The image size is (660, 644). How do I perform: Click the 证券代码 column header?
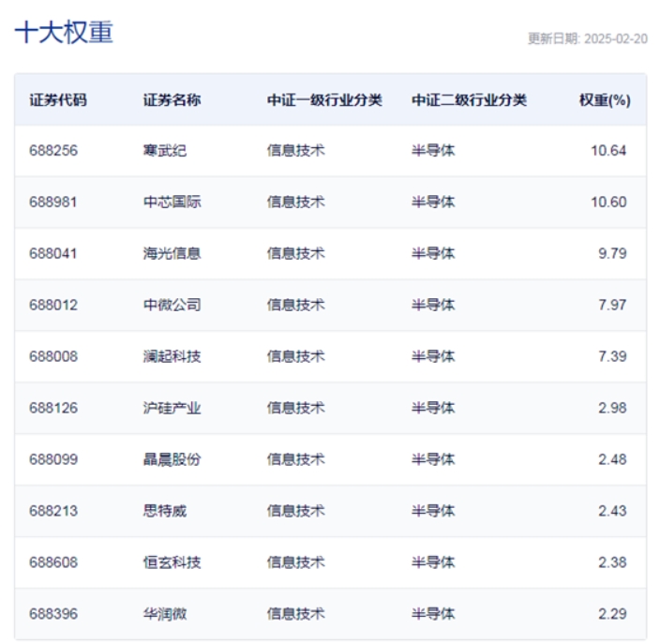58,100
